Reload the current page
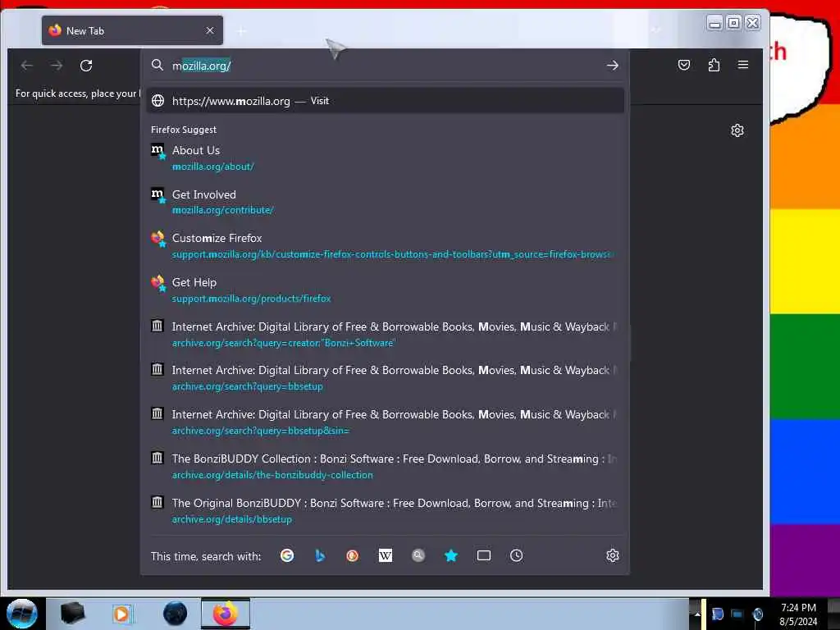The height and width of the screenshot is (630, 840). [x=86, y=66]
